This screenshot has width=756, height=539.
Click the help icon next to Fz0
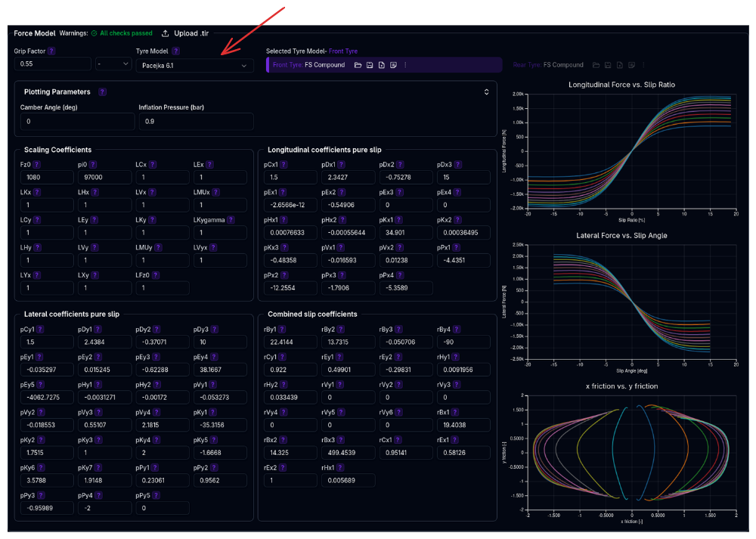coord(36,164)
